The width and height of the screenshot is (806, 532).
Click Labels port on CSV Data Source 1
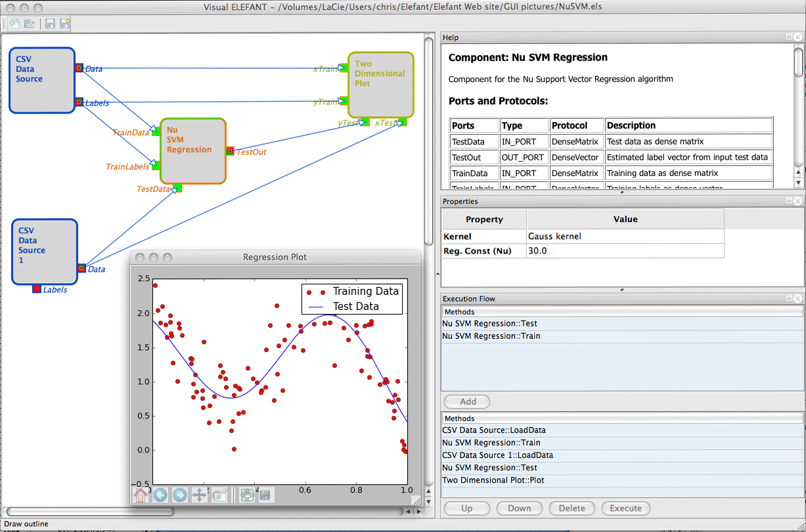(x=37, y=289)
